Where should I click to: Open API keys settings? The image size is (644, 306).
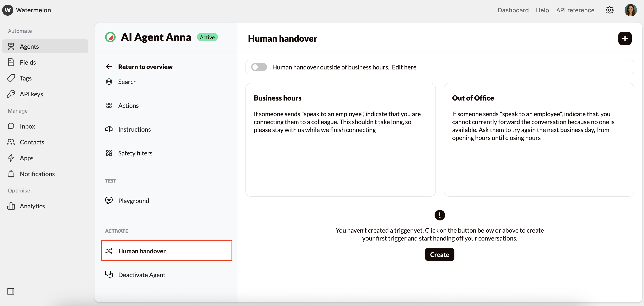point(31,94)
